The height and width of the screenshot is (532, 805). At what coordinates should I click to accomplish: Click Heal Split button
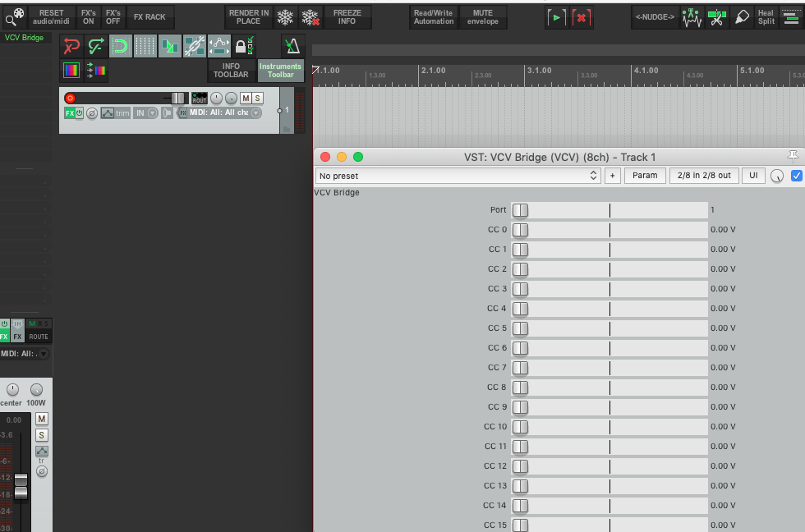[x=766, y=17]
